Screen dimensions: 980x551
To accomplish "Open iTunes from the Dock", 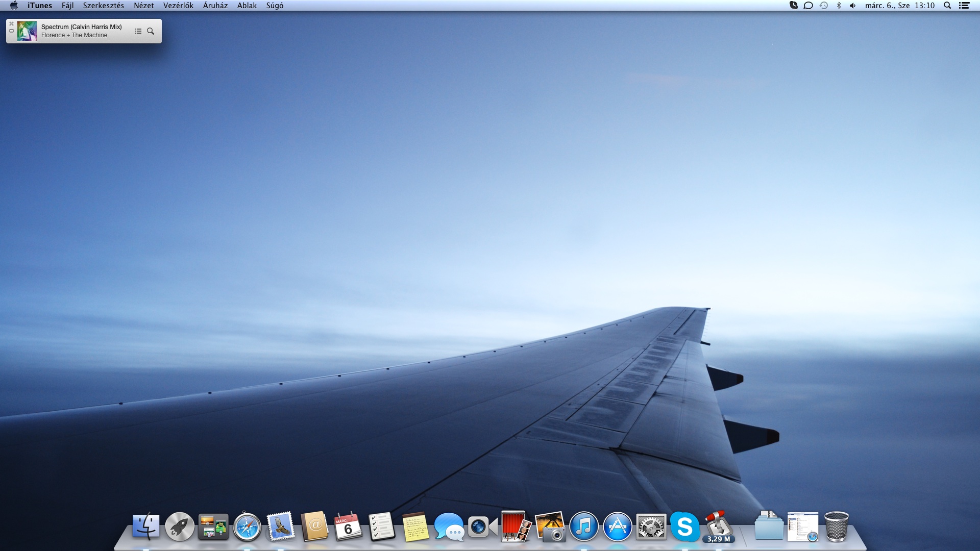I will [583, 527].
